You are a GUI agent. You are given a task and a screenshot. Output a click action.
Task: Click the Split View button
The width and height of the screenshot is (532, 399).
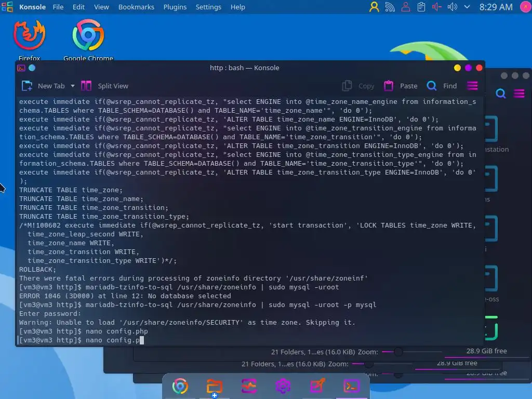pos(104,86)
